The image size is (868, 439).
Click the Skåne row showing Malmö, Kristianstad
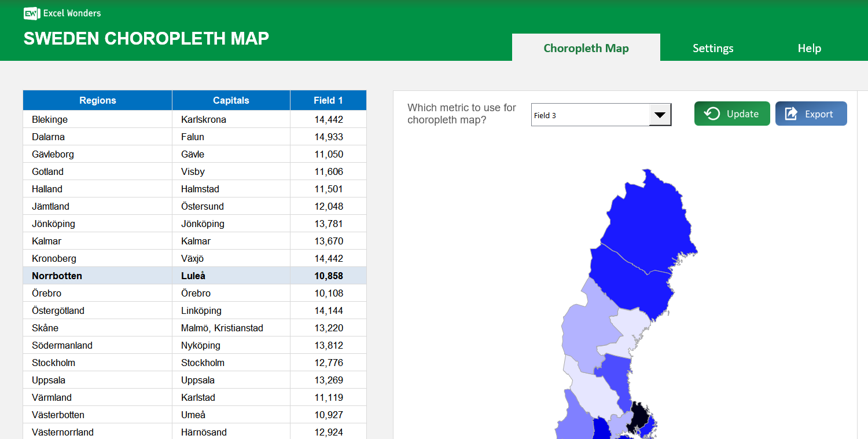point(97,328)
